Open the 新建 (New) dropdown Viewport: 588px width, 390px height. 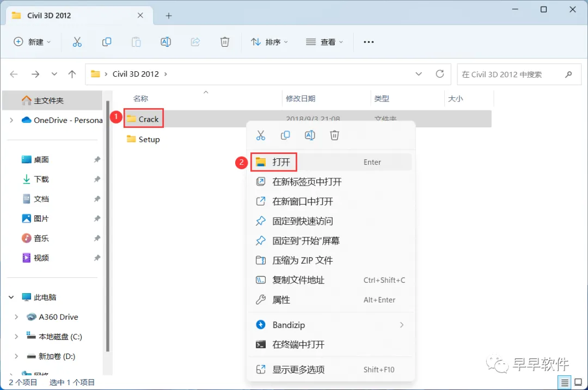32,42
